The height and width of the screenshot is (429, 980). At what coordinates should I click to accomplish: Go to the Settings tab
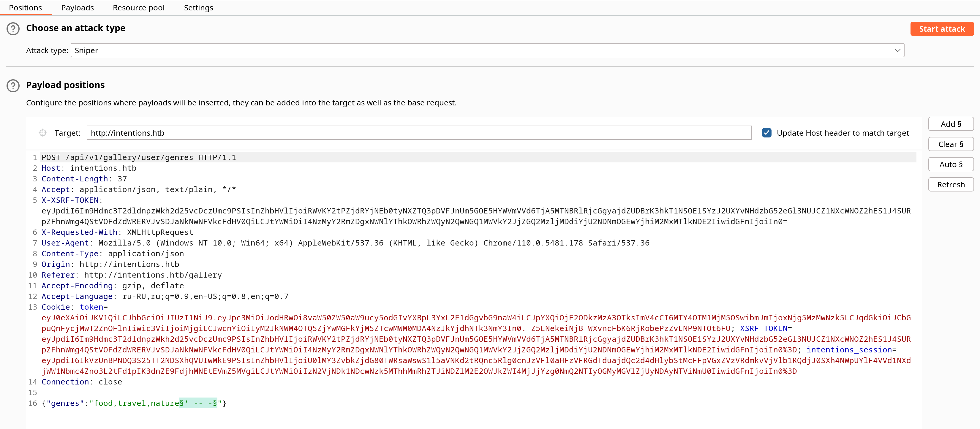[x=198, y=8]
